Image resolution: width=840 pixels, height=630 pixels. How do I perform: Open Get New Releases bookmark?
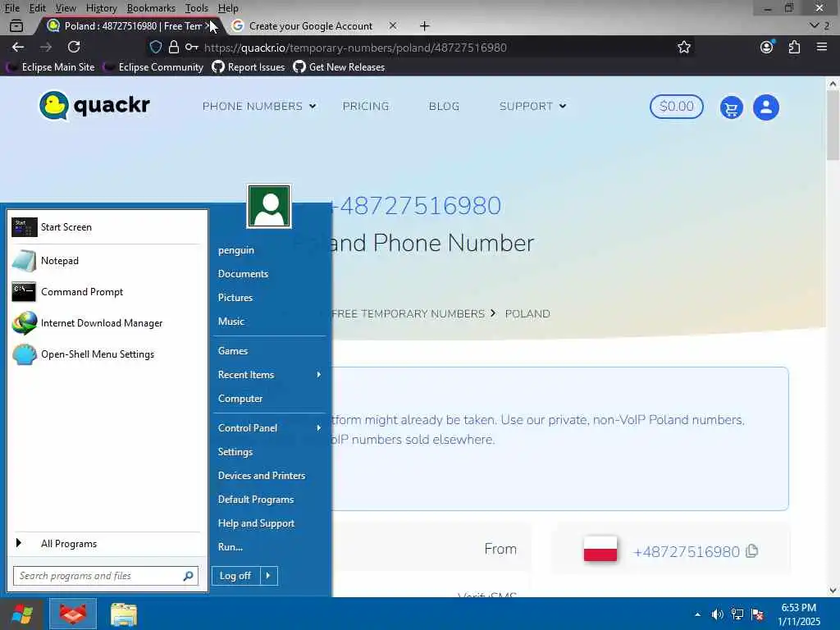click(339, 67)
